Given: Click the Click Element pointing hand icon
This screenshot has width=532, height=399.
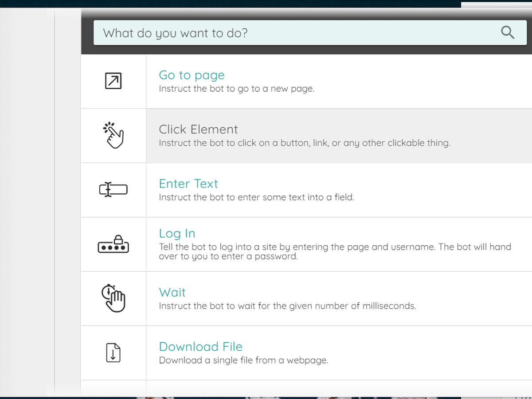Looking at the screenshot, I should click(x=113, y=135).
